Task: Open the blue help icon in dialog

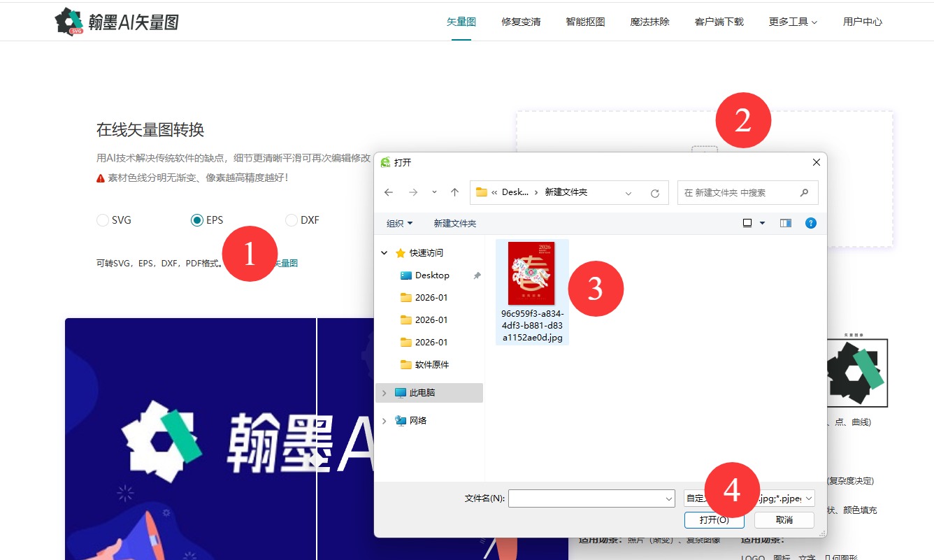Action: 810,223
